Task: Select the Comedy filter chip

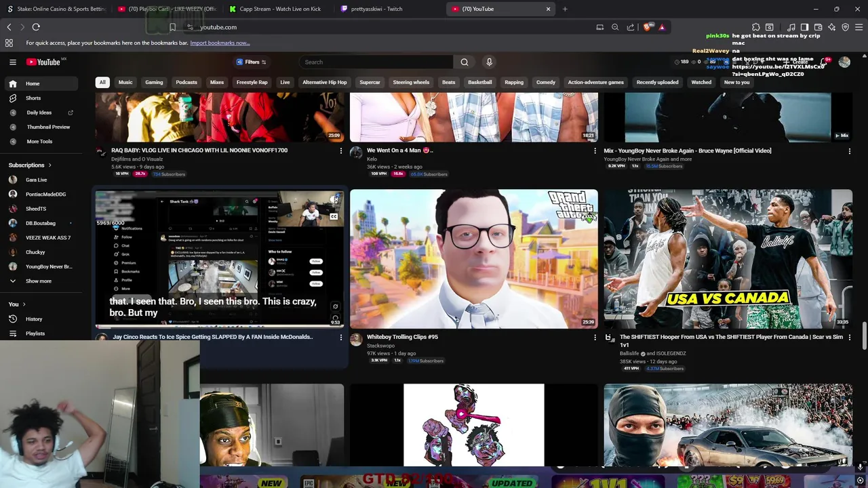Action: click(546, 82)
